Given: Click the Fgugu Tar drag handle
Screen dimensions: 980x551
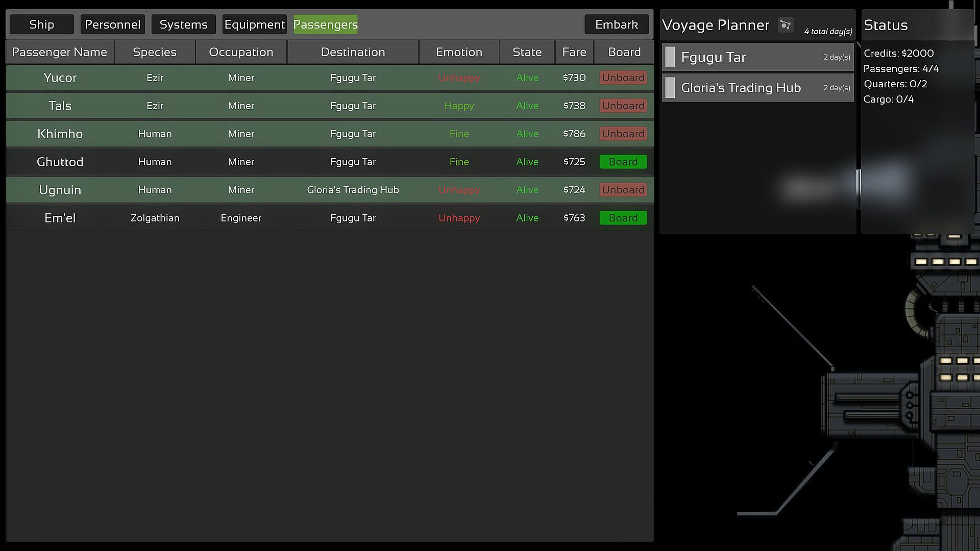Looking at the screenshot, I should coord(670,57).
